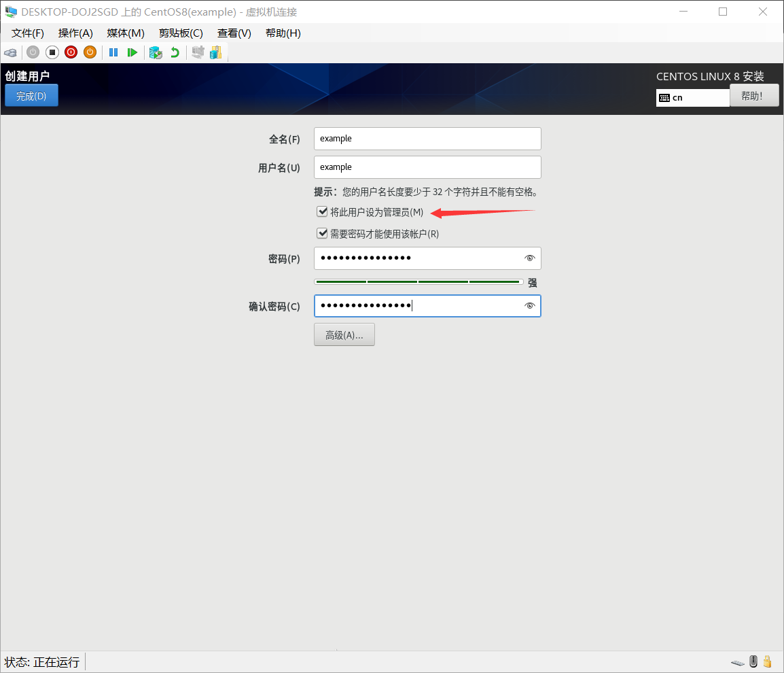Save VM state with the orange power icon

pos(90,52)
